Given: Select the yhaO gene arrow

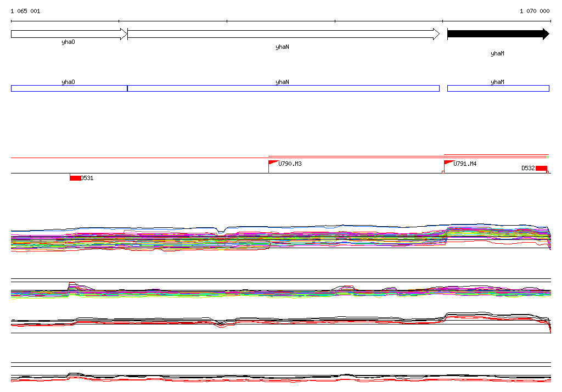Looking at the screenshot, I should click(x=69, y=34).
